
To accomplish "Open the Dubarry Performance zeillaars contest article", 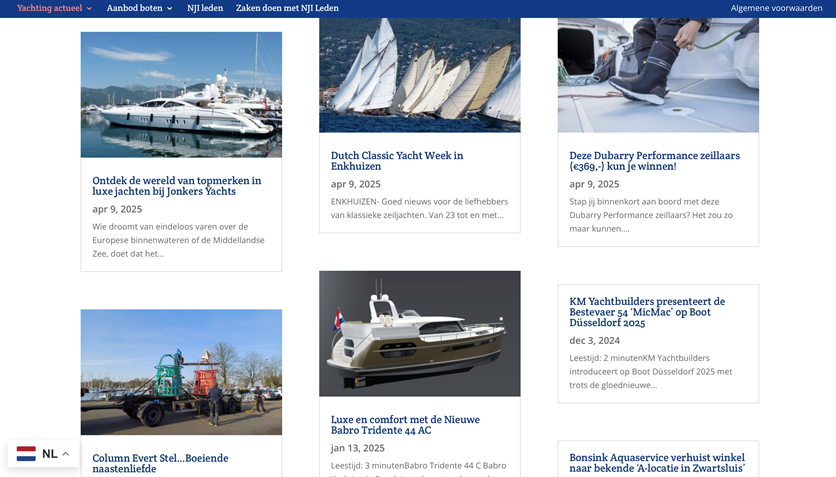I will pyautogui.click(x=654, y=161).
